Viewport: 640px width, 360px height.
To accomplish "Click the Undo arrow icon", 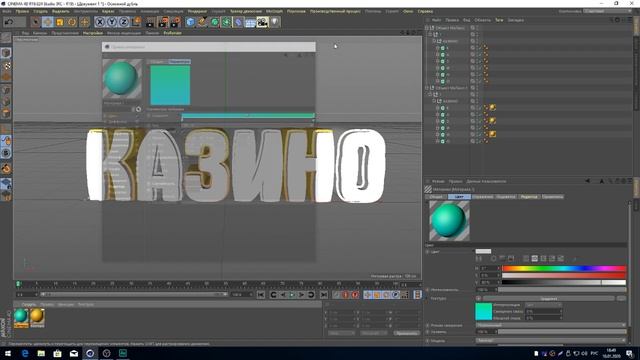I will pos(9,22).
